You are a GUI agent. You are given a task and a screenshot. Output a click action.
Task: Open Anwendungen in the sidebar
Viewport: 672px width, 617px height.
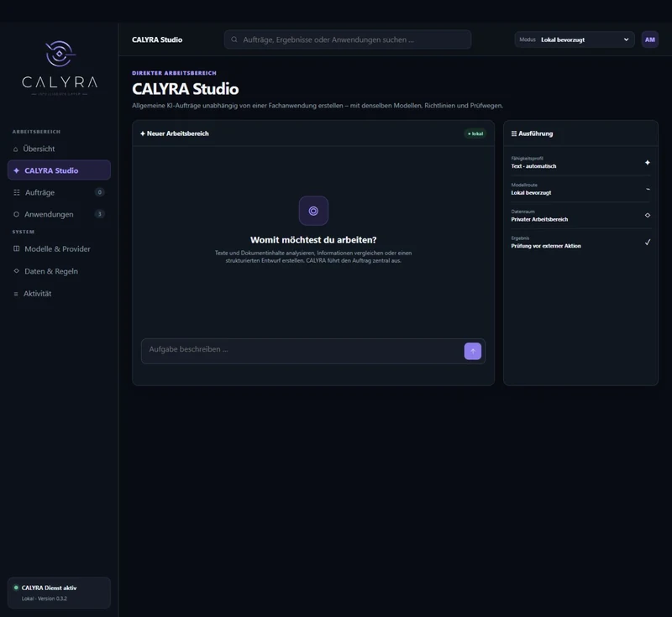(x=59, y=214)
